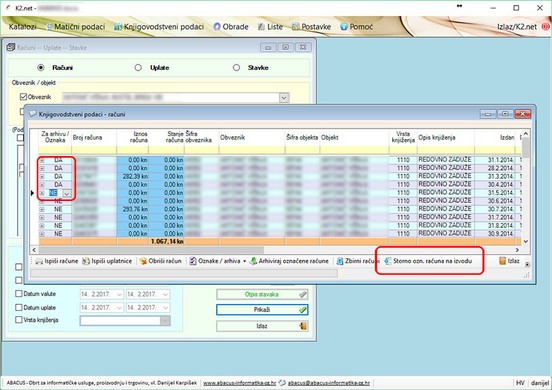Click the Otpis stavaka button

point(262,295)
